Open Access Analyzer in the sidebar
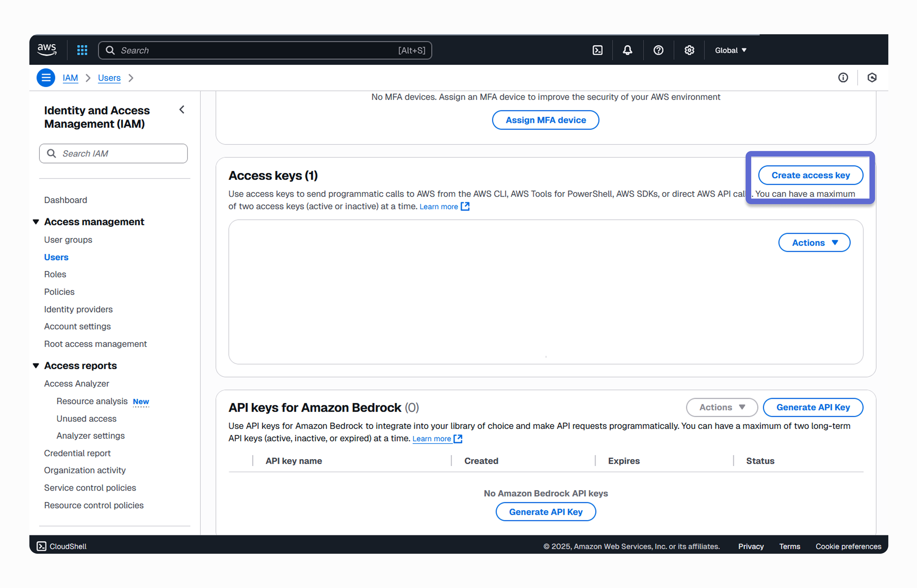 (77, 384)
